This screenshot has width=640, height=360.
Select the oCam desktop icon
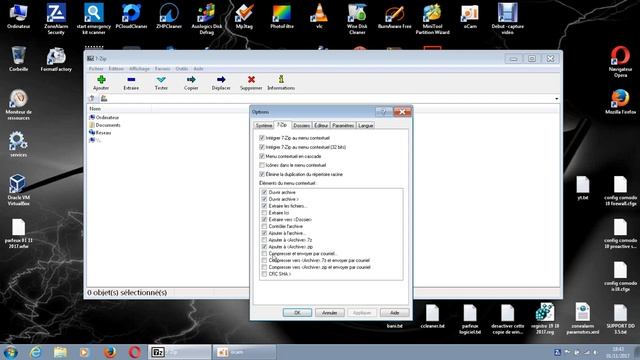[470, 16]
